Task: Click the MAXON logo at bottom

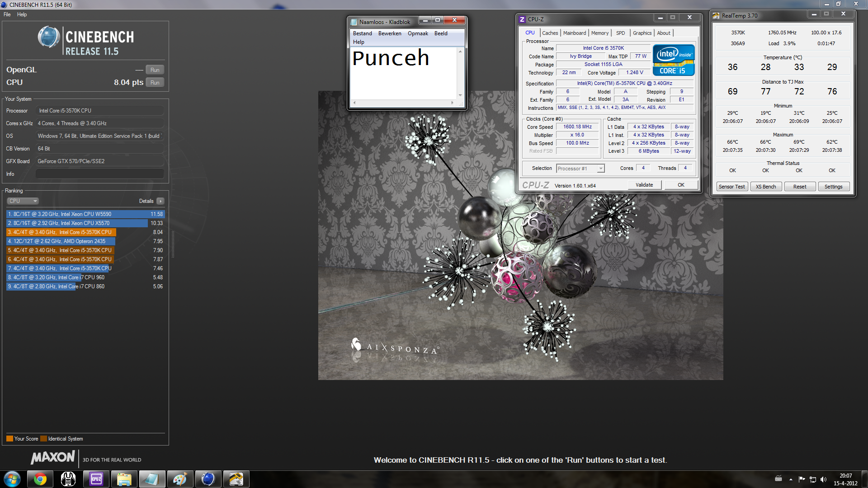Action: pyautogui.click(x=53, y=457)
